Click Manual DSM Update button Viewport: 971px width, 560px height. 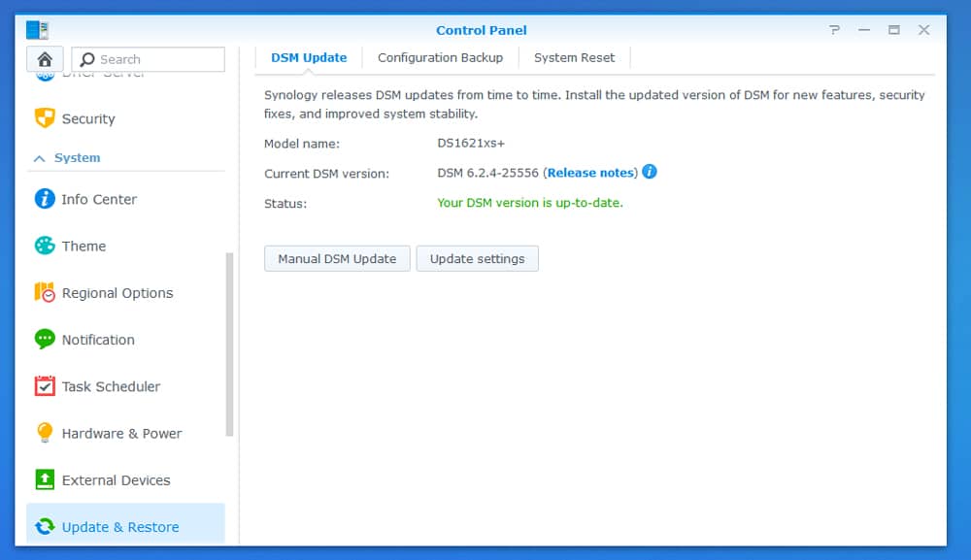(x=337, y=259)
